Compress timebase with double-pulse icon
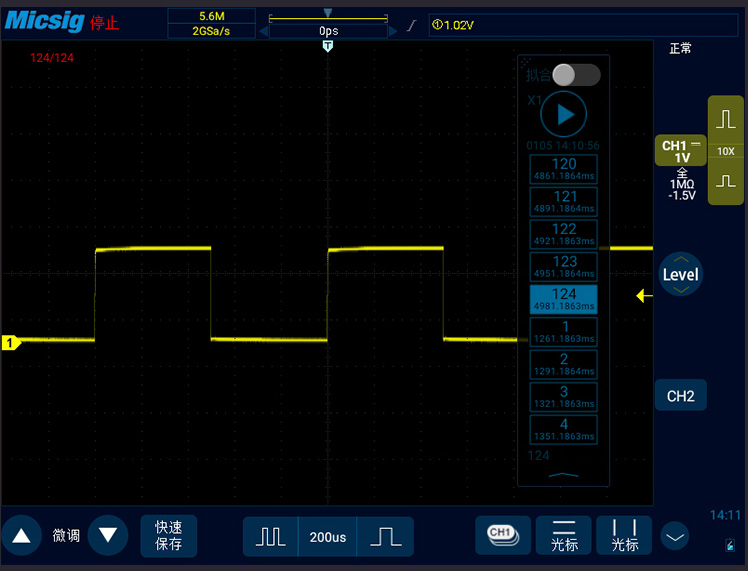This screenshot has height=571, width=748. tap(270, 537)
